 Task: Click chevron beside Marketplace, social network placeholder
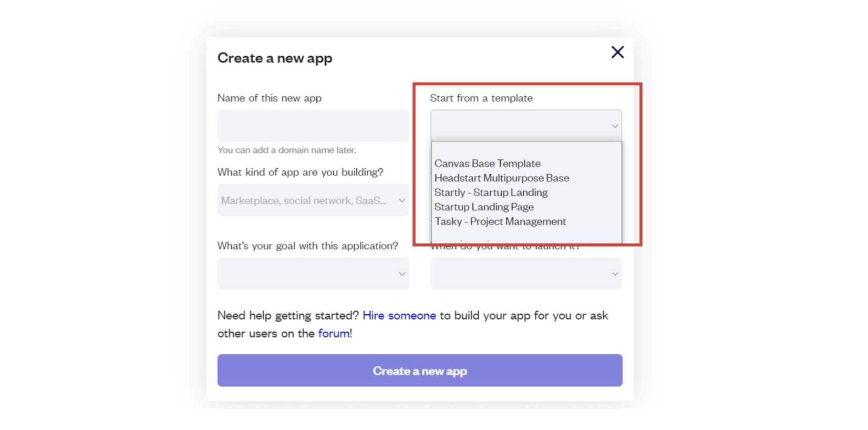(401, 200)
